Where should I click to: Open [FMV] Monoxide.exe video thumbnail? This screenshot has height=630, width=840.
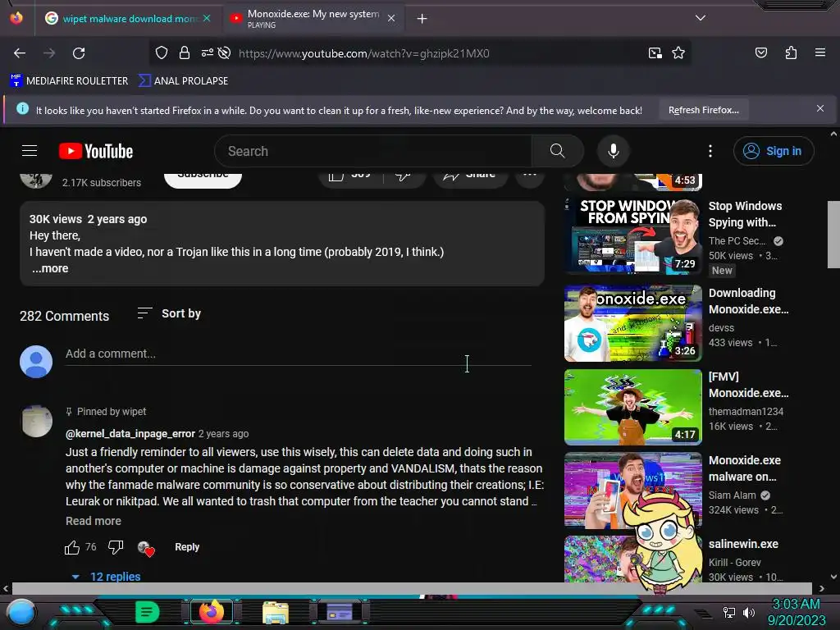point(632,407)
